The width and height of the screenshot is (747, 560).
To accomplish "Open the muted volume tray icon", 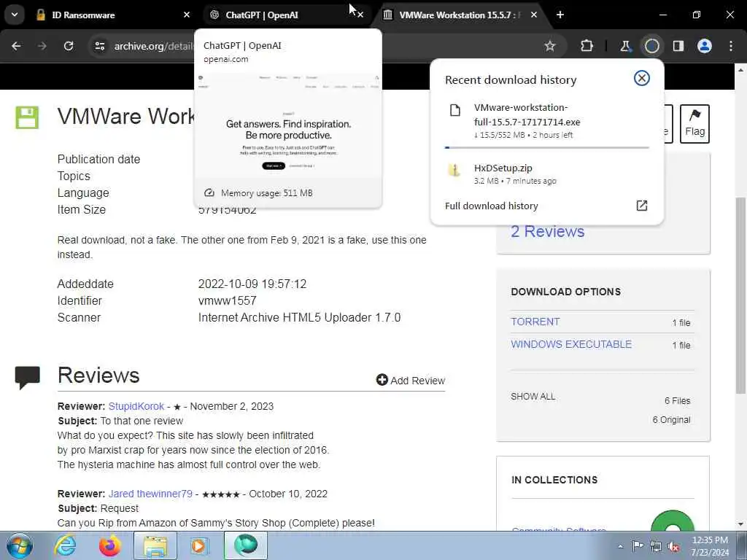I will (673, 546).
